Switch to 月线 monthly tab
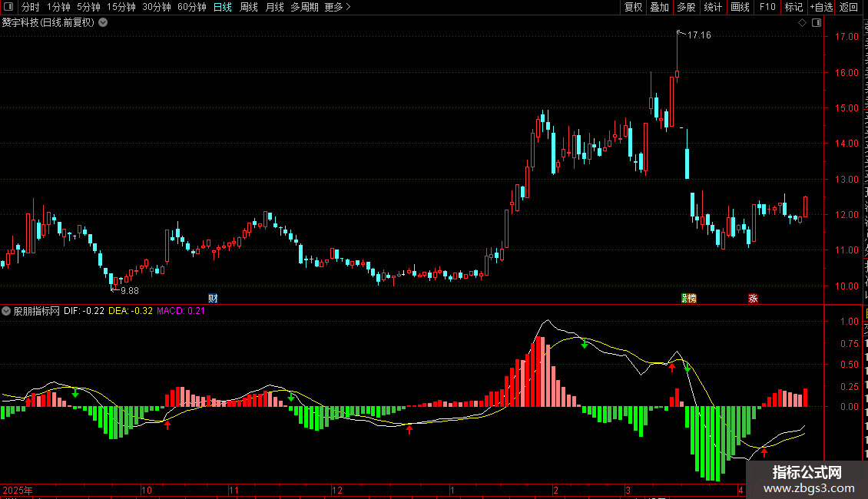 [x=274, y=7]
